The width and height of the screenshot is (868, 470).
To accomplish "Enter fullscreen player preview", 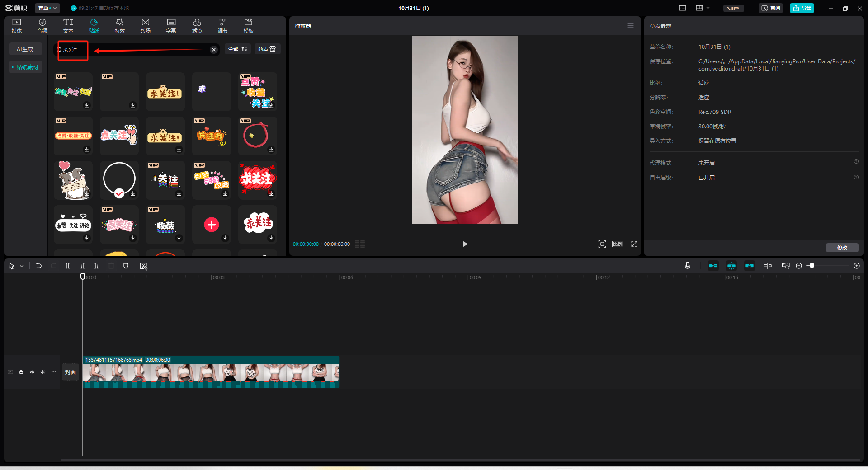I will (634, 244).
